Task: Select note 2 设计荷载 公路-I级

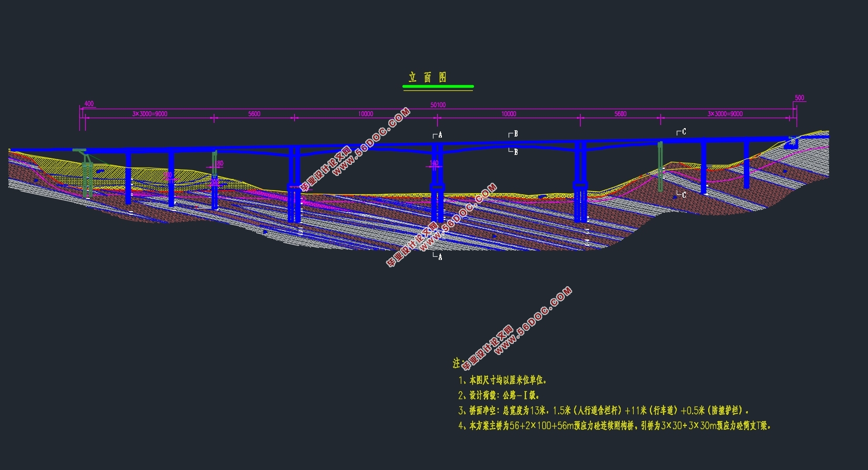Action: [499, 395]
